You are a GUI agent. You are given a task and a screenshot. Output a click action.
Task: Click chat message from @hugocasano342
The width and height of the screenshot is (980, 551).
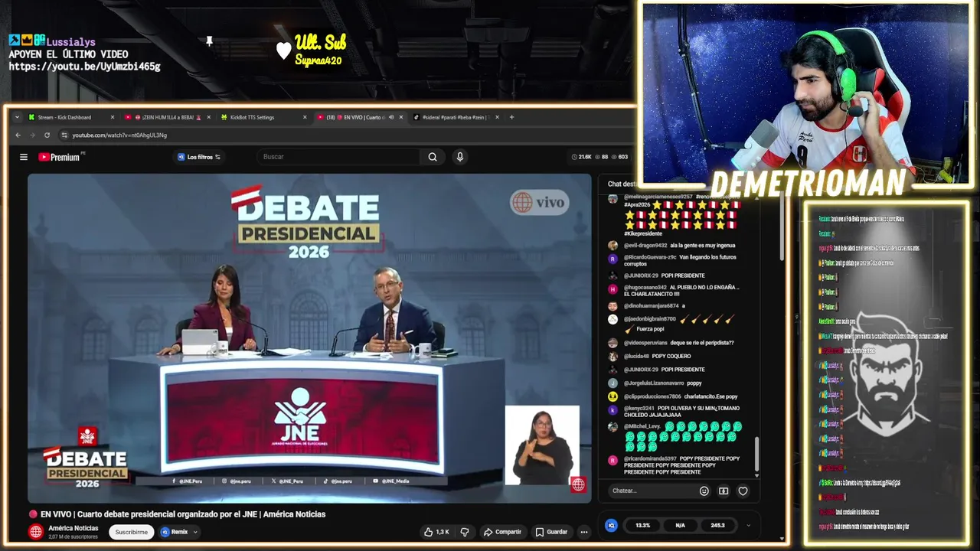[674, 290]
